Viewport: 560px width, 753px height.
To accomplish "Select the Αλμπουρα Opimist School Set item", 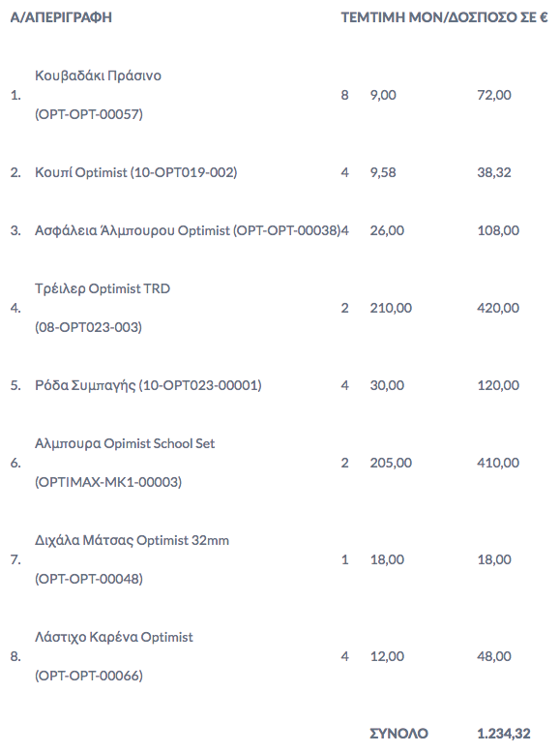I will 125,443.
